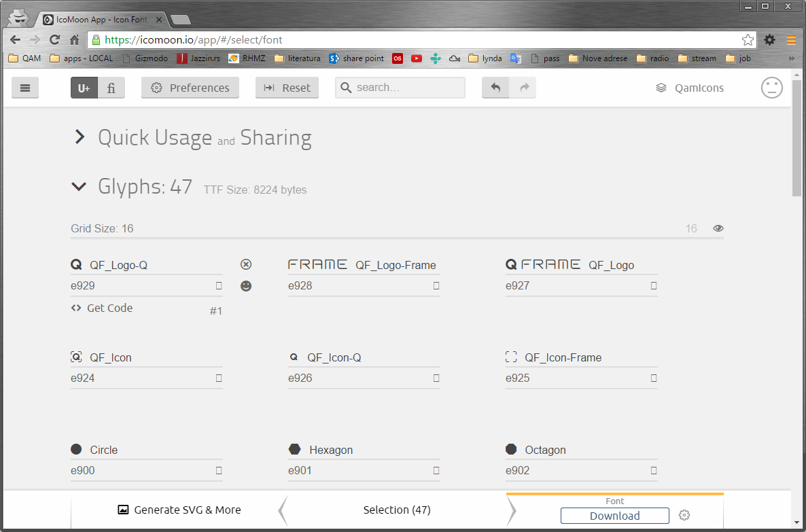Image resolution: width=806 pixels, height=532 pixels.
Task: Collapse the Glyphs section chevron
Action: [x=80, y=186]
